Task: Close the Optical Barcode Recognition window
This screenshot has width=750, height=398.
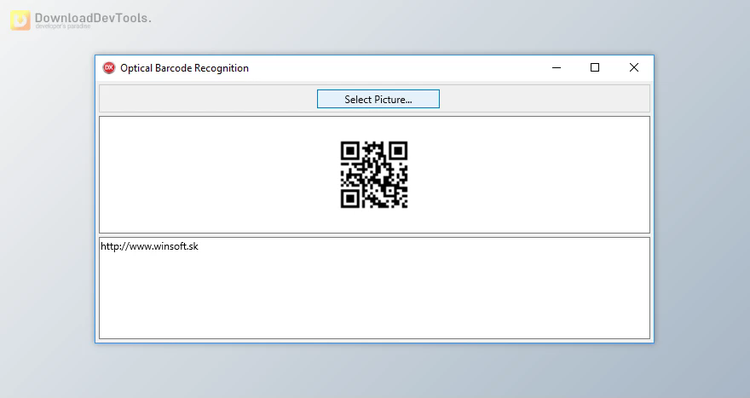Action: 634,68
